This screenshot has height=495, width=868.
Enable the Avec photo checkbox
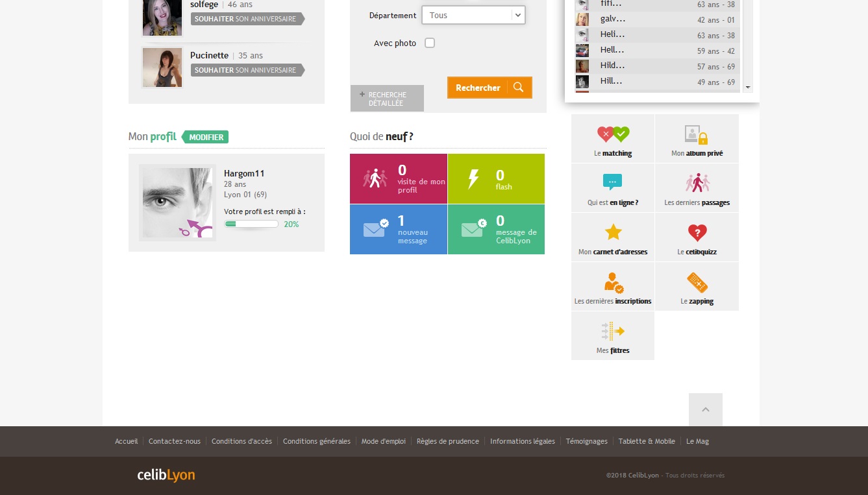tap(430, 43)
